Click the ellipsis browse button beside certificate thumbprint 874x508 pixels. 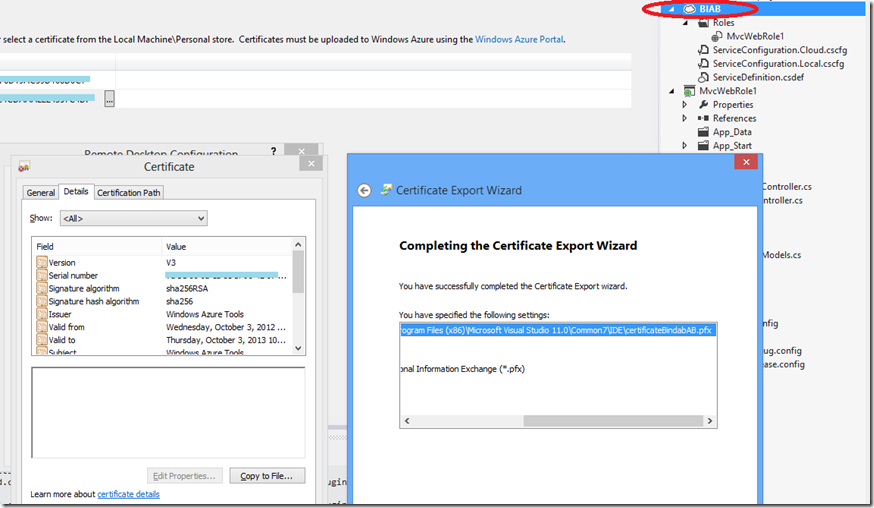pos(110,99)
